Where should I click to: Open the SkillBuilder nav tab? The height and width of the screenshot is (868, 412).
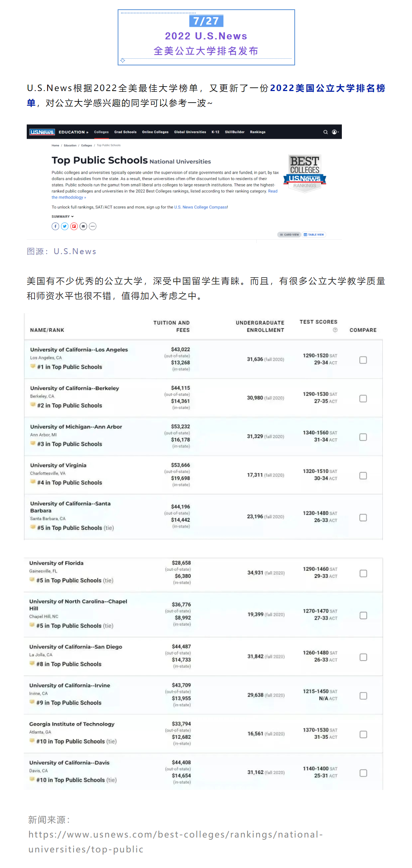click(235, 132)
